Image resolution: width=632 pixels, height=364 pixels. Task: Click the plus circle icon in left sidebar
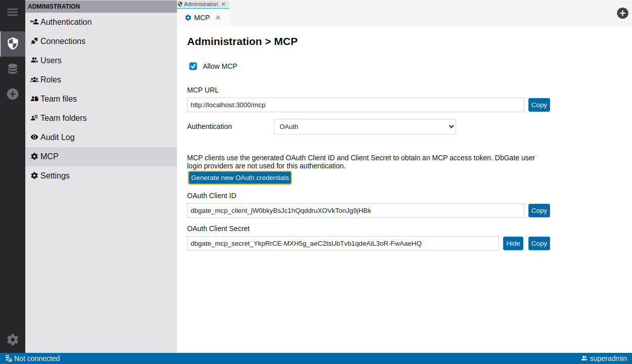tap(13, 94)
